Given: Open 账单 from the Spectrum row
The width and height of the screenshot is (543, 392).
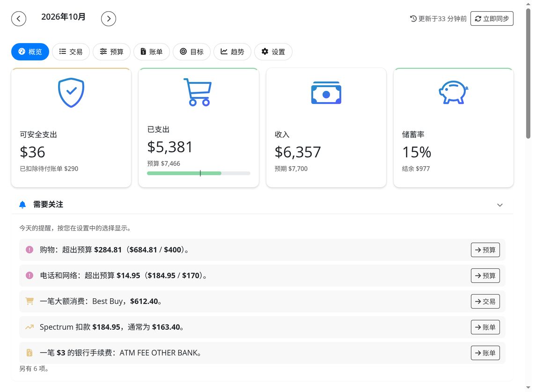Looking at the screenshot, I should (485, 327).
